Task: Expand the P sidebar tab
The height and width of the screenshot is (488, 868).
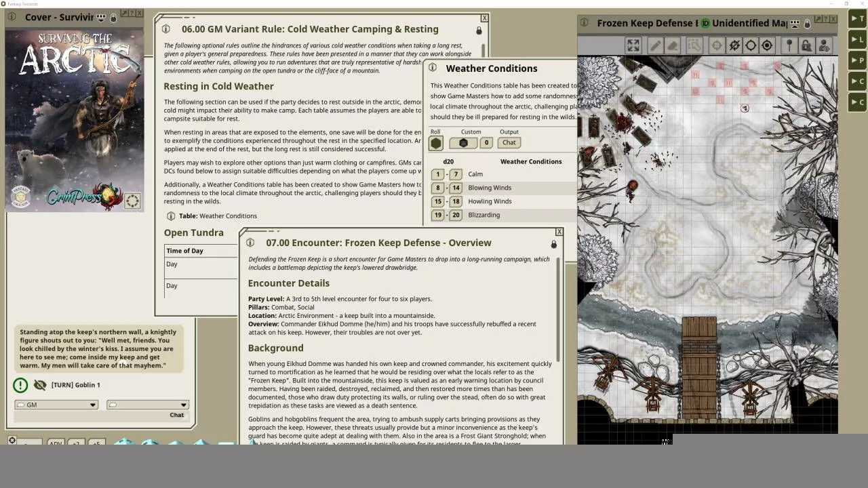Action: (857, 61)
